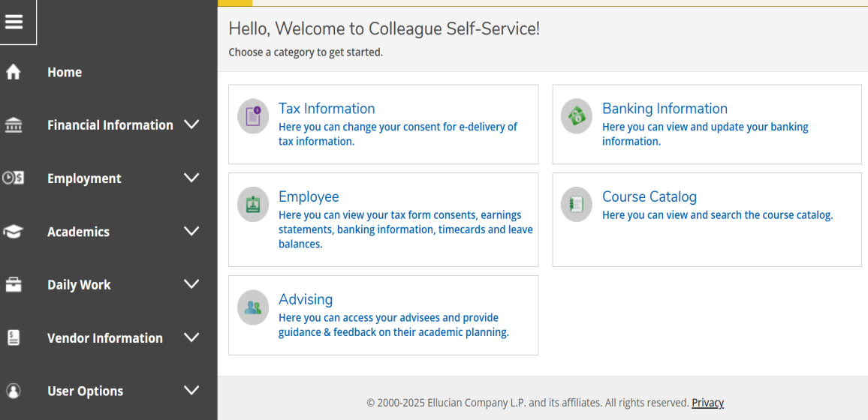The height and width of the screenshot is (420, 868).
Task: Click the Employment clock-dollar icon
Action: [14, 178]
